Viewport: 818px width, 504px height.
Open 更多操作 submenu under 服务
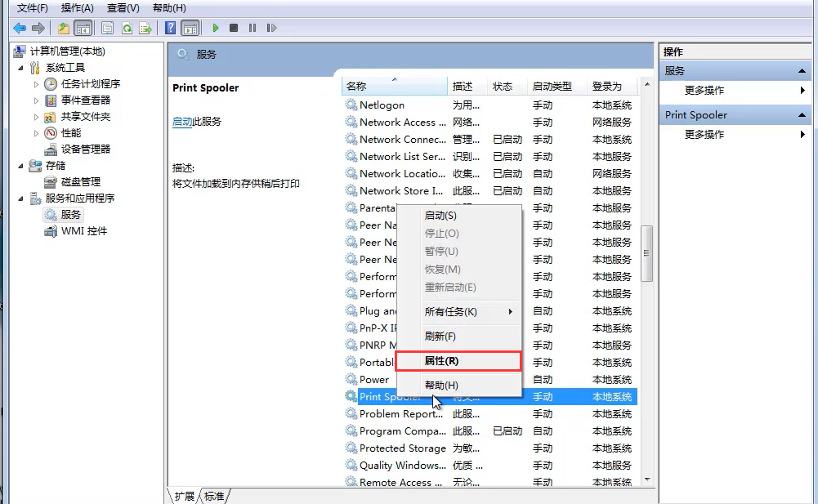pos(735,90)
